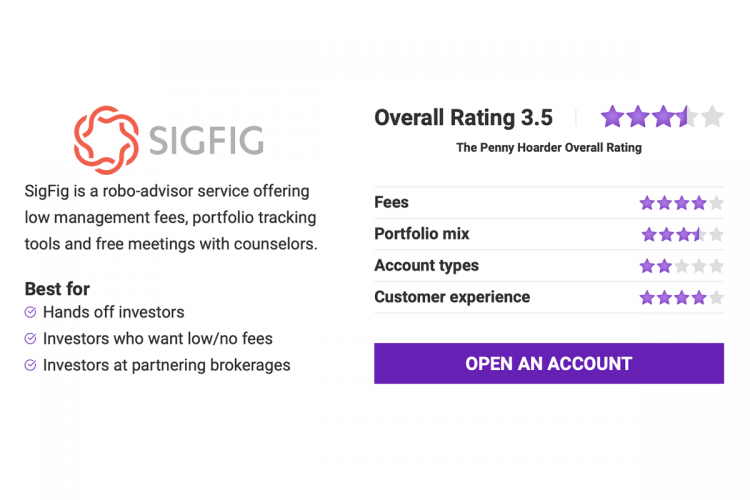Click the fifth overall rating star
Screen dimensions: 750x500
pyautogui.click(x=712, y=117)
